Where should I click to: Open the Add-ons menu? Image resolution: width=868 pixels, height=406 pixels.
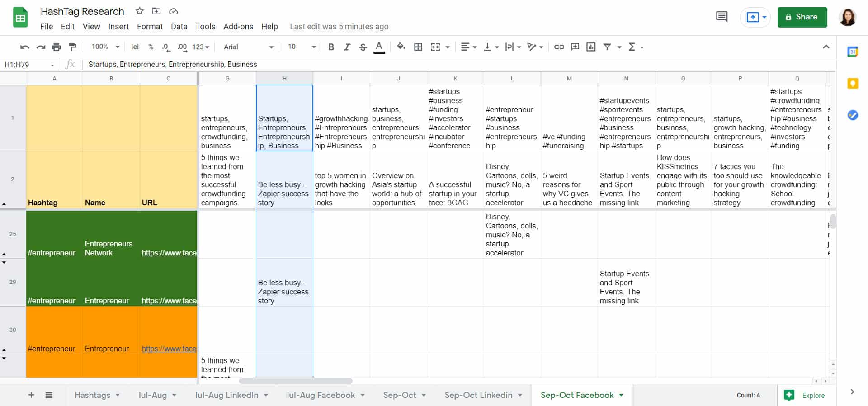(238, 27)
